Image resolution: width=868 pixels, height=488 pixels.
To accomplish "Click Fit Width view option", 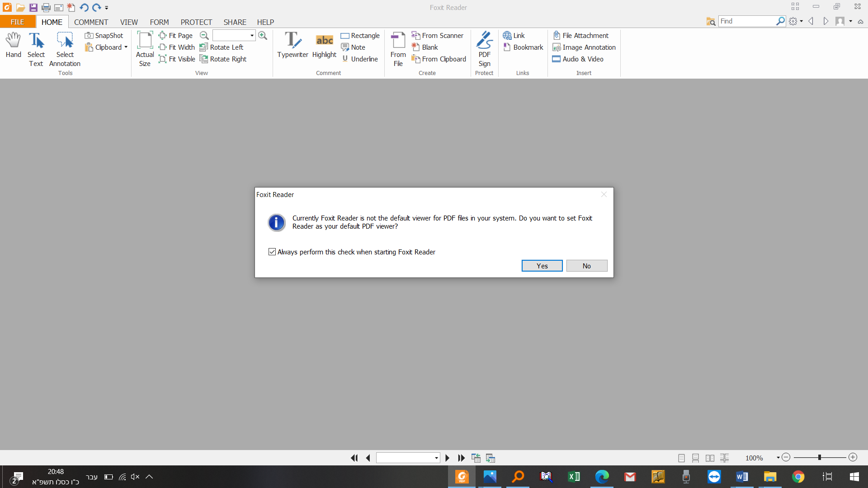I will [x=177, y=47].
